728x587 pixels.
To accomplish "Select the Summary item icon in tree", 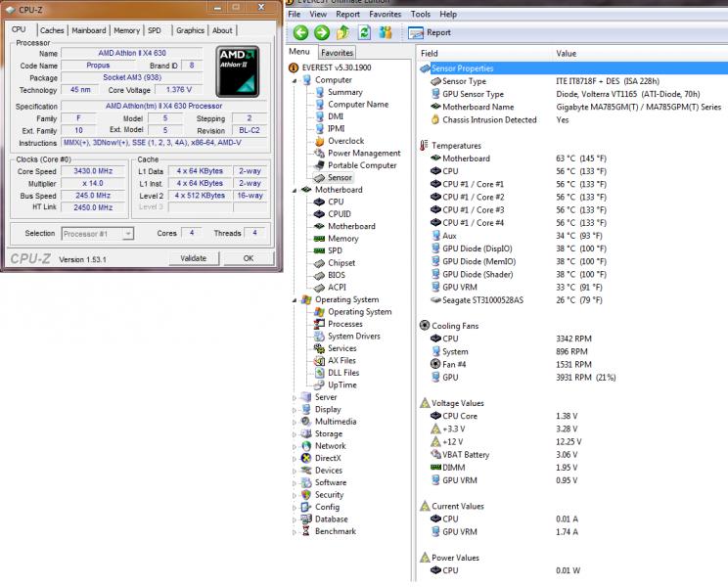I will tap(319, 92).
